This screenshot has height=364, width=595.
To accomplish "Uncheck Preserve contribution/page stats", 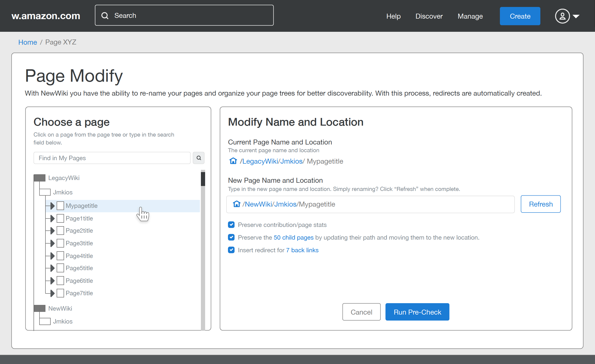I will point(231,225).
